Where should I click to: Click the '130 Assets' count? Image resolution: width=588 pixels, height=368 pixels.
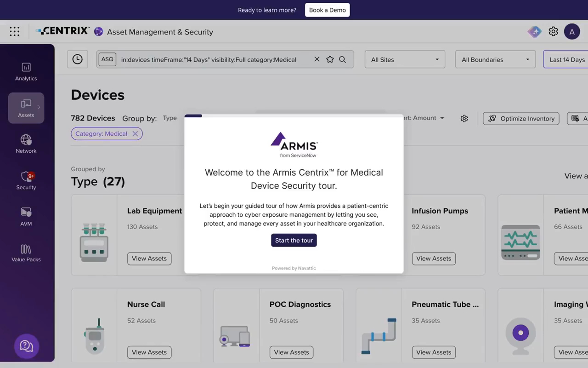click(142, 227)
